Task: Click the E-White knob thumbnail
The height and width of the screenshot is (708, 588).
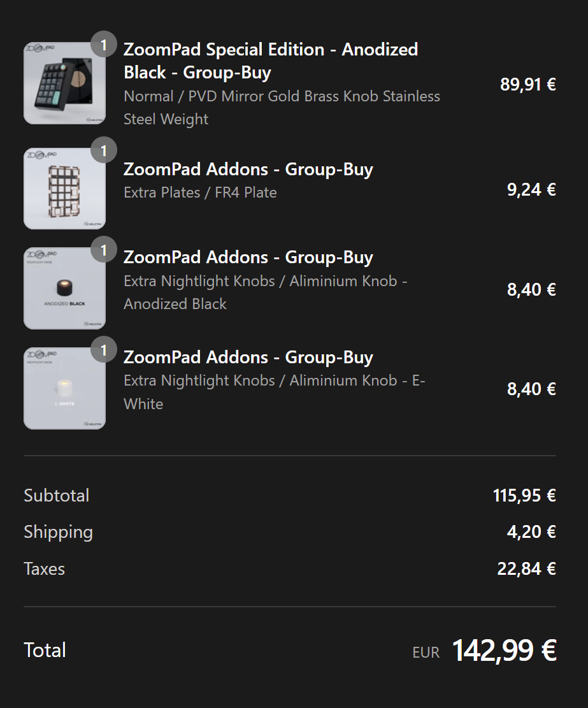Action: (64, 389)
